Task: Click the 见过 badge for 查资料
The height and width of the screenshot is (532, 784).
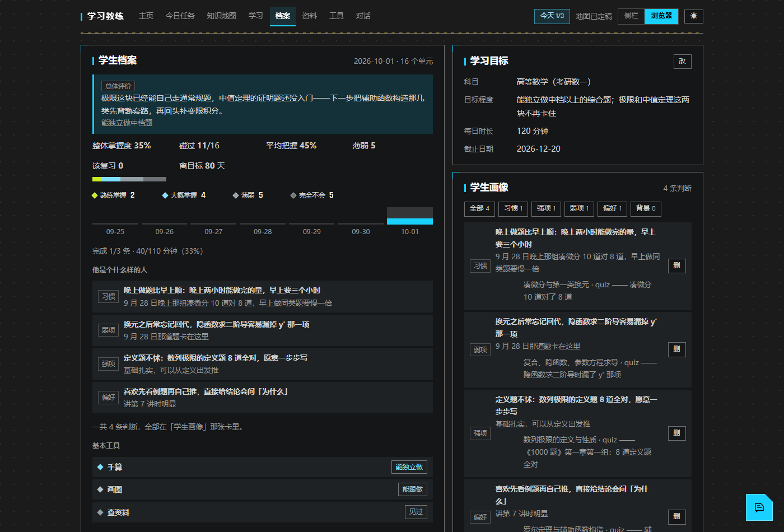Action: coord(416,512)
